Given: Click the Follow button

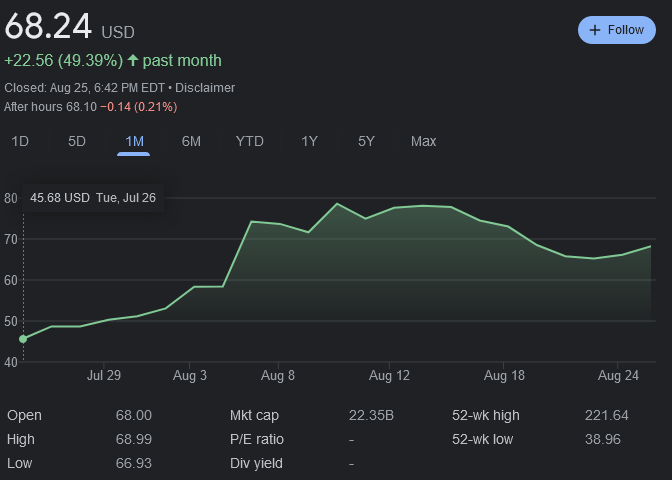Looking at the screenshot, I should [x=616, y=30].
